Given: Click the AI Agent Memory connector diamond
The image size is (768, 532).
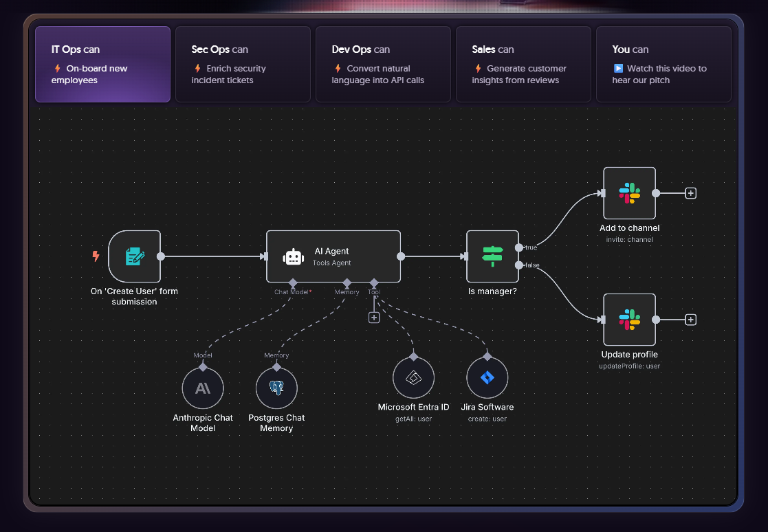Looking at the screenshot, I should pos(347,283).
